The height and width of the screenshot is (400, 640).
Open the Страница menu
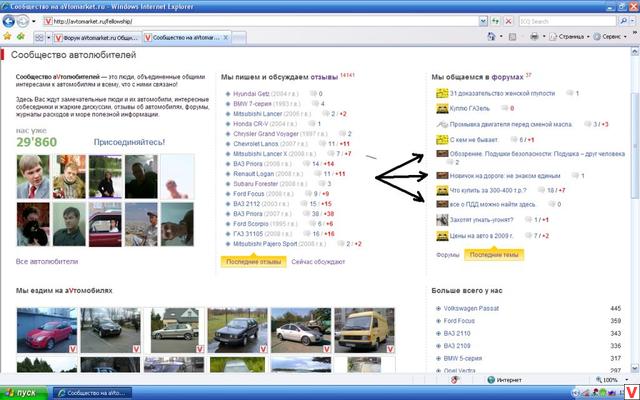click(x=569, y=37)
